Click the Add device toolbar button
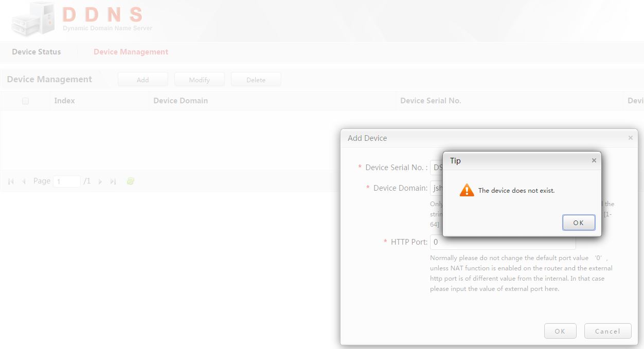 [142, 80]
